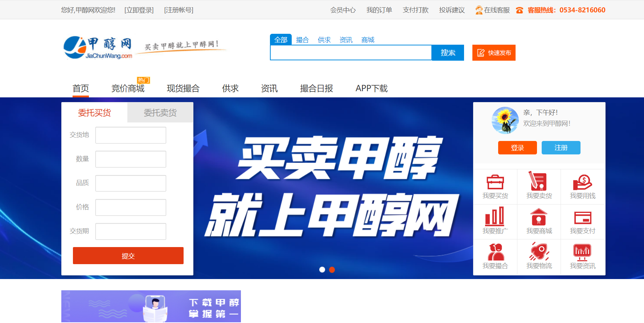Screen dimensions: 644x323
Task: Focus the 交货期 input field
Action: [131, 231]
